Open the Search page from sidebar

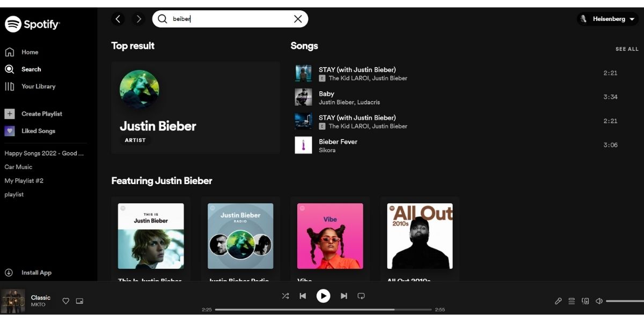pos(31,69)
